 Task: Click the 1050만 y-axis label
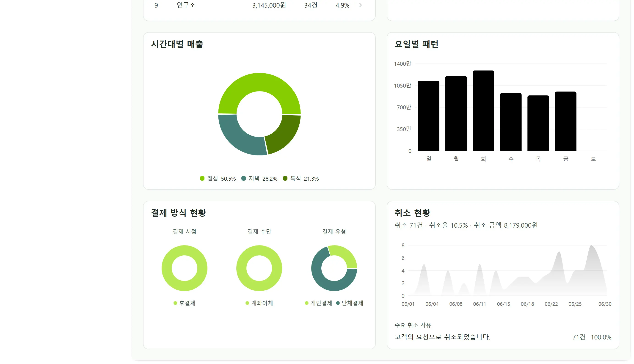402,85
